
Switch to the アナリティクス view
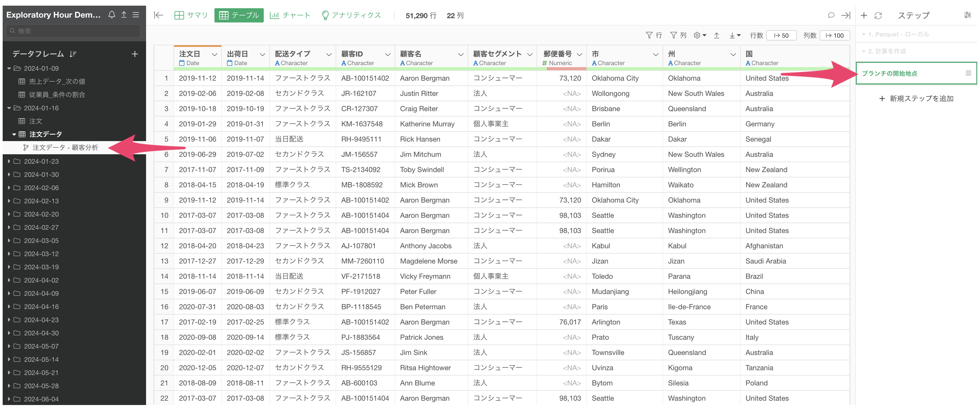coord(351,15)
